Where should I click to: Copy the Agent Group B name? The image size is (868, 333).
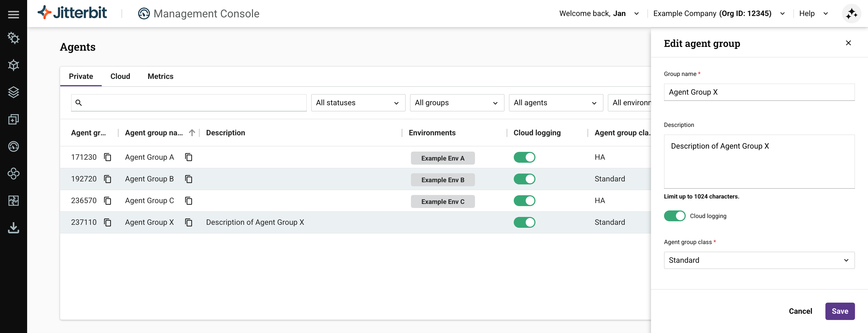(189, 179)
